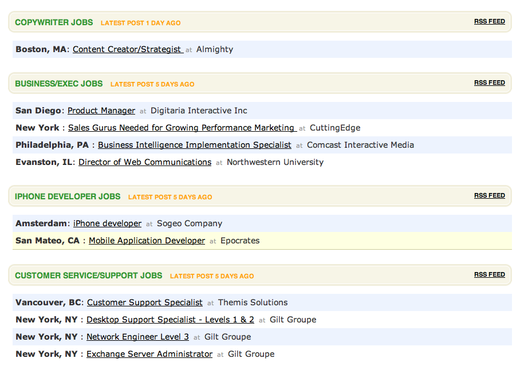This screenshot has height=370, width=520.
Task: Click the Philadelphia, PA location label
Action: [52, 145]
